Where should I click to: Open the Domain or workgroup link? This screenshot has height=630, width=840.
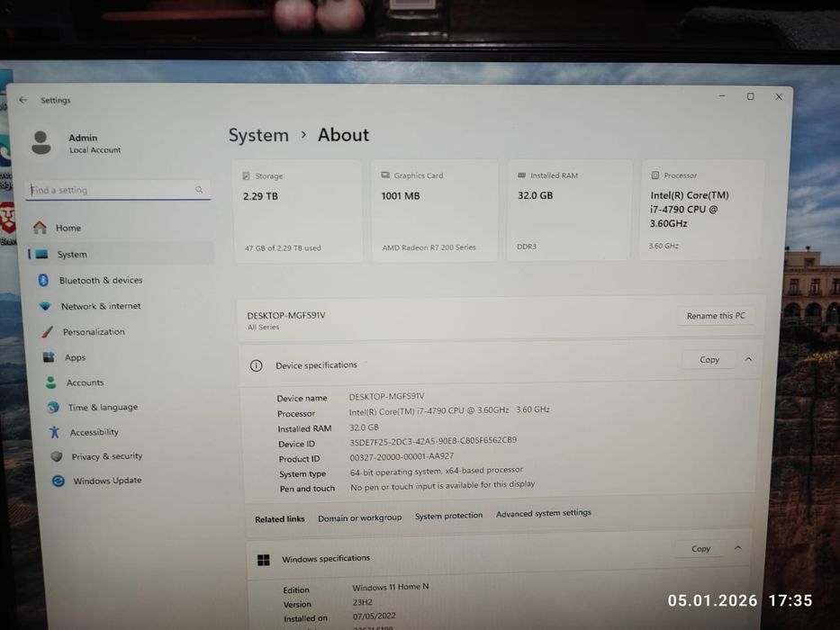(359, 518)
